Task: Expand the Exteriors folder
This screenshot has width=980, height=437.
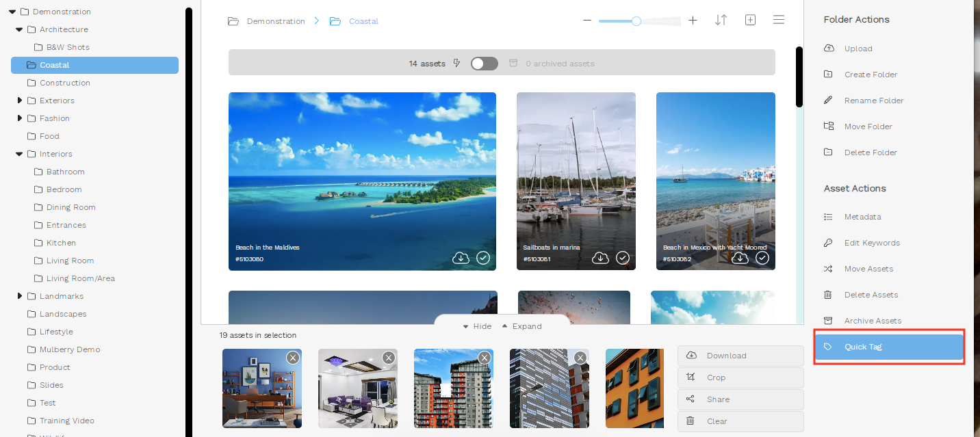Action: pos(20,101)
